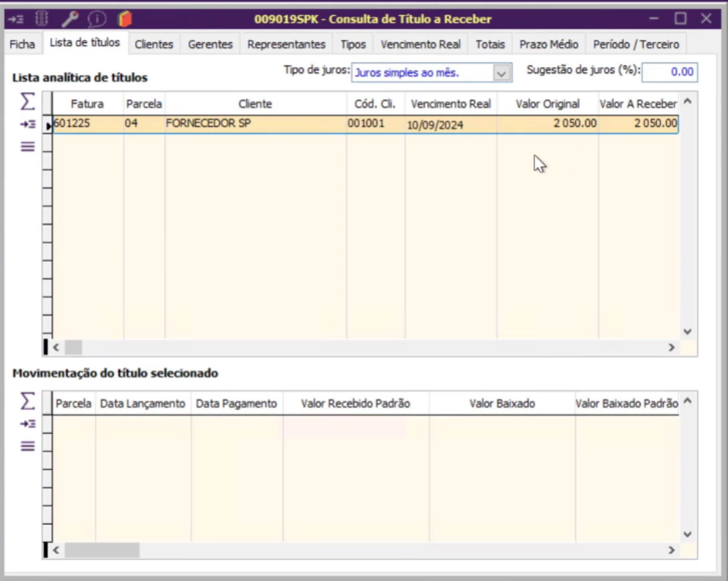Click Valor Baixado Padrão column header
The width and height of the screenshot is (728, 581).
(626, 404)
